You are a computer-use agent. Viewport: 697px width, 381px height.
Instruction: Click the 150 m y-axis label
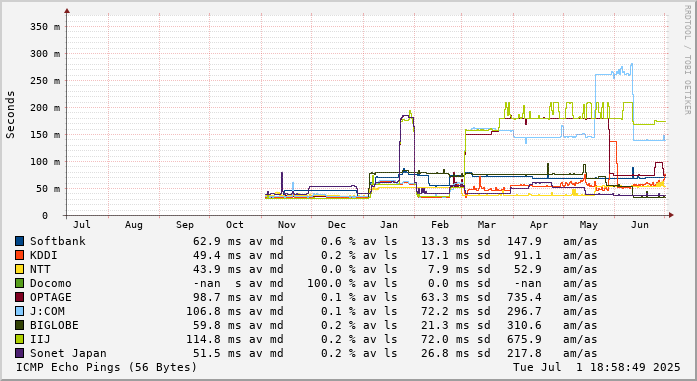pos(45,135)
